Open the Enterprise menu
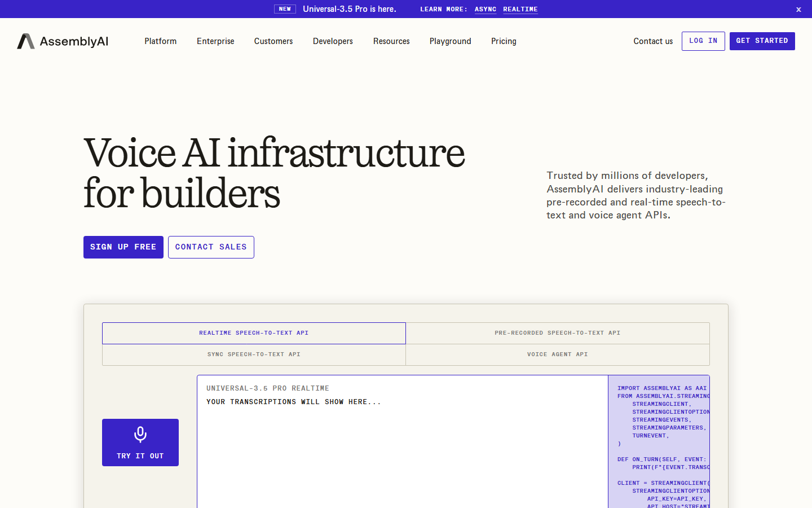Viewport: 812px width, 508px height. (x=215, y=41)
